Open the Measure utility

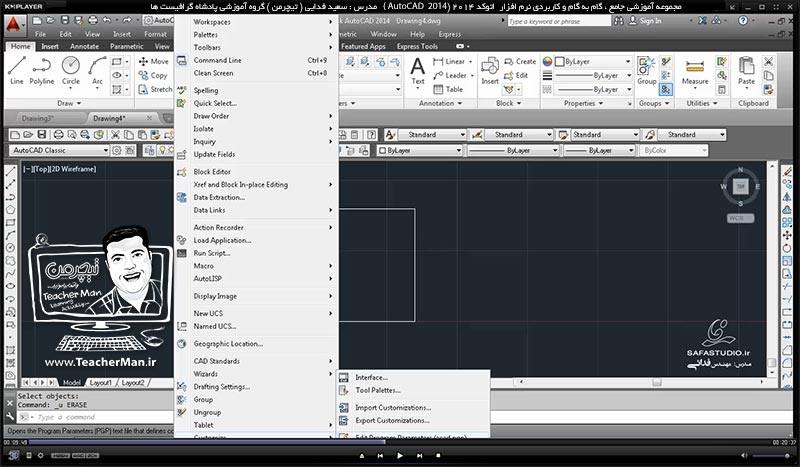tap(695, 71)
